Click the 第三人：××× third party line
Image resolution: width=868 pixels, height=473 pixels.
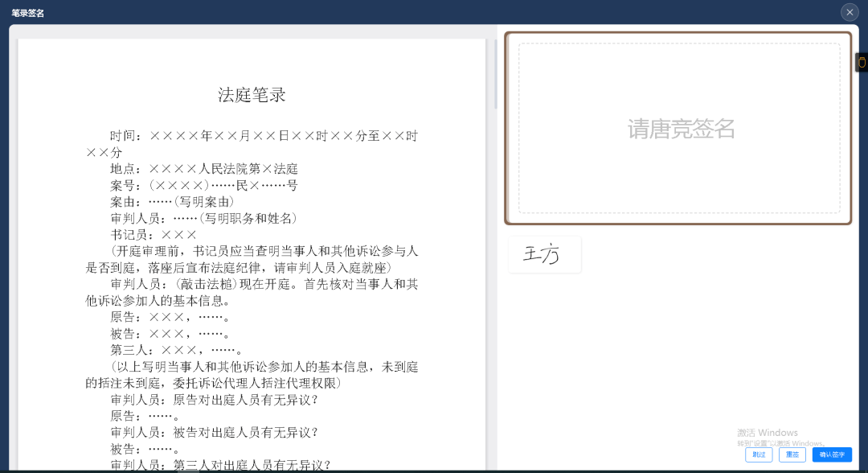pyautogui.click(x=177, y=350)
